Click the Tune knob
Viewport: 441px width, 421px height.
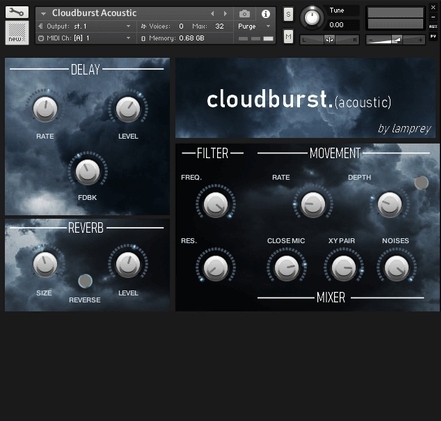coord(312,18)
